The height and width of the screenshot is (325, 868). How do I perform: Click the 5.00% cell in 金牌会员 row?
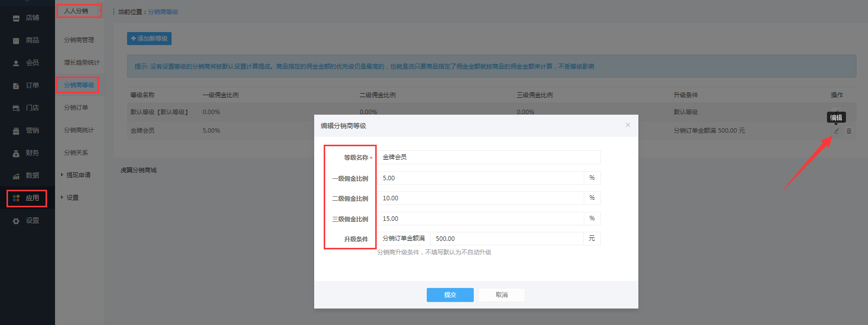pos(211,130)
